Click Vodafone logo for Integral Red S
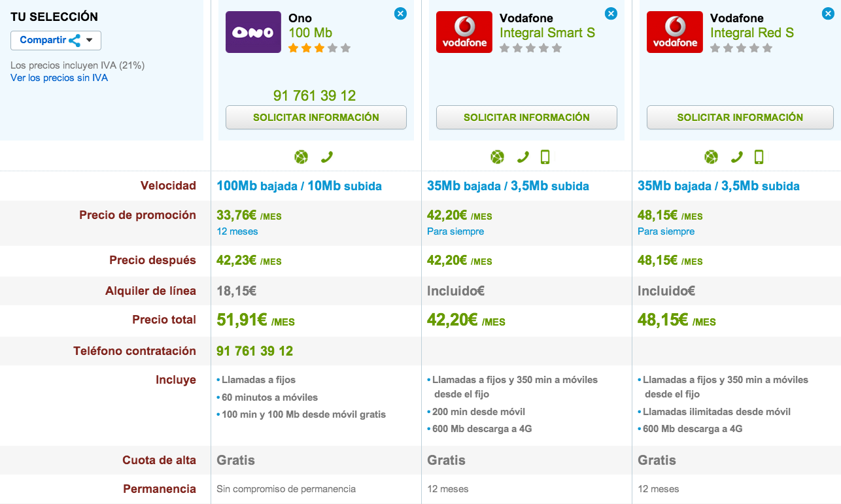 [x=675, y=32]
